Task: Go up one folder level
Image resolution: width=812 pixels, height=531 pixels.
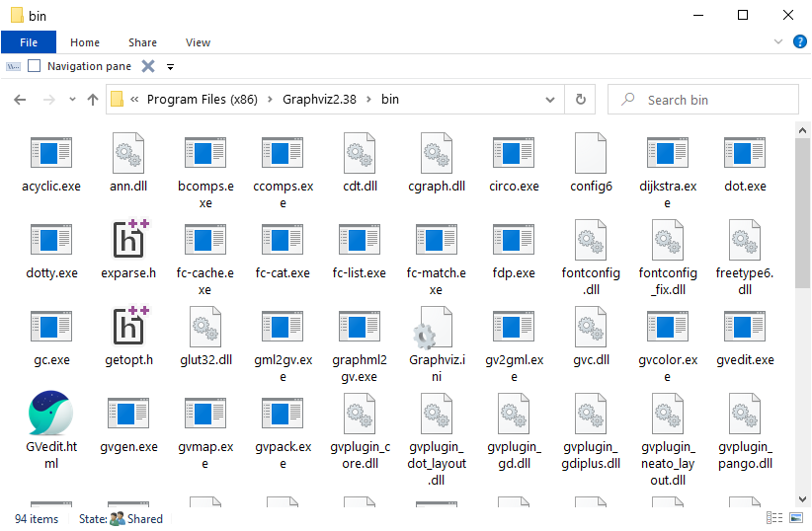Action: [93, 100]
